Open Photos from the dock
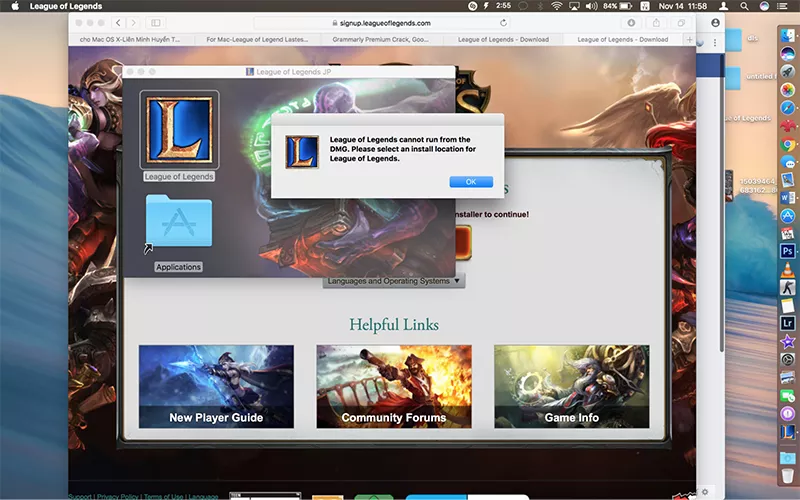 click(x=788, y=90)
